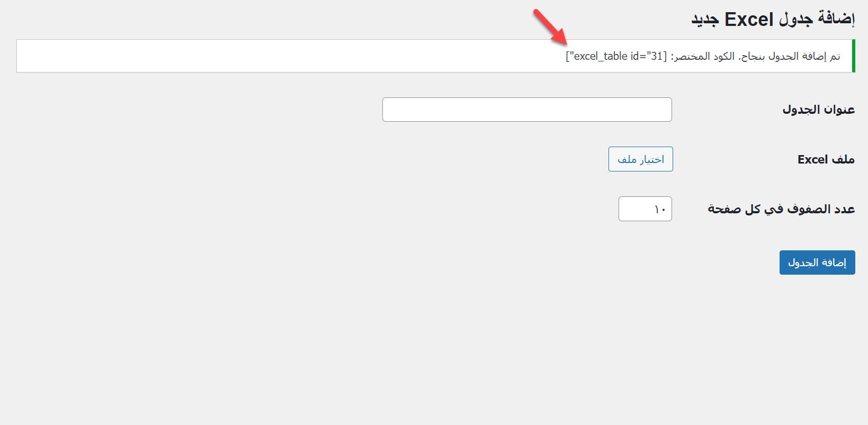Image resolution: width=868 pixels, height=425 pixels.
Task: Click the green success bar on the notice
Action: point(853,56)
